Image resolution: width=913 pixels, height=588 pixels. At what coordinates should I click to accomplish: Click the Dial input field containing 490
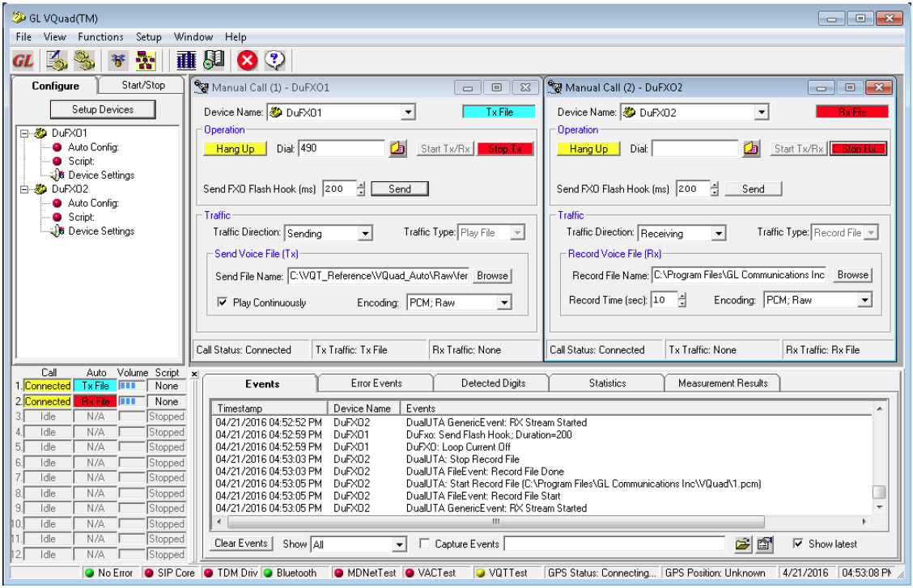[x=342, y=148]
